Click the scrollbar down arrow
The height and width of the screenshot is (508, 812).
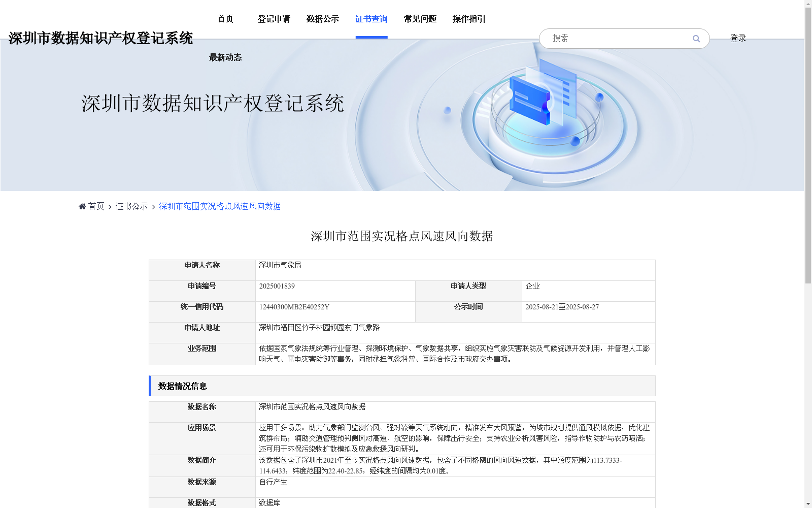coord(808,503)
